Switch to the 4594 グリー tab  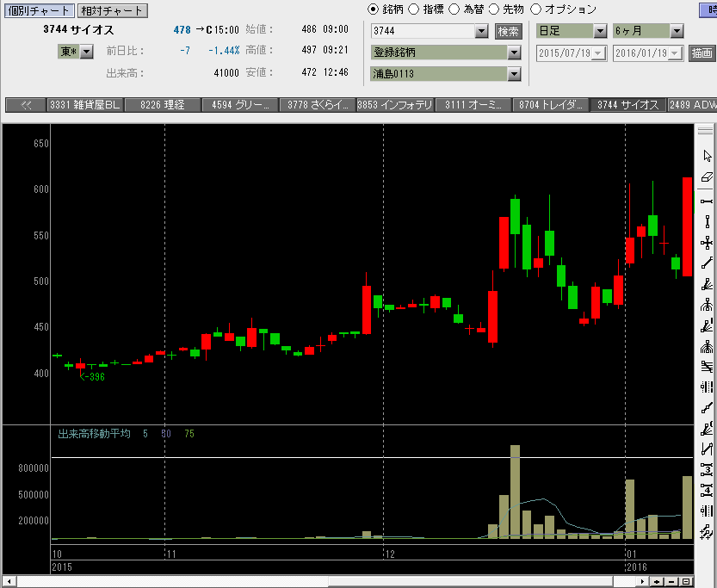[x=240, y=105]
